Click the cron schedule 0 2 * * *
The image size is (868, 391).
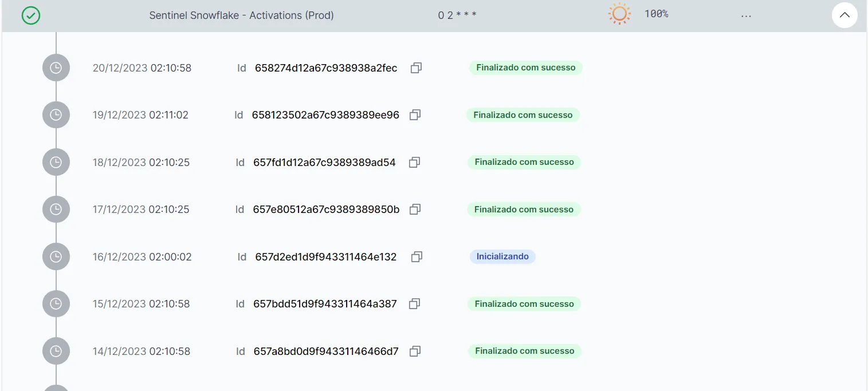tap(457, 15)
